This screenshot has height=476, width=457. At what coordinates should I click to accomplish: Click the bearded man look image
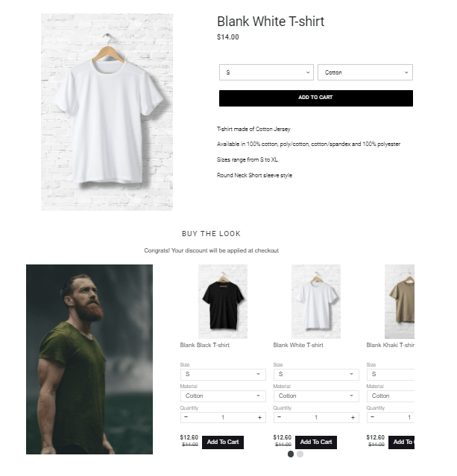[89, 359]
